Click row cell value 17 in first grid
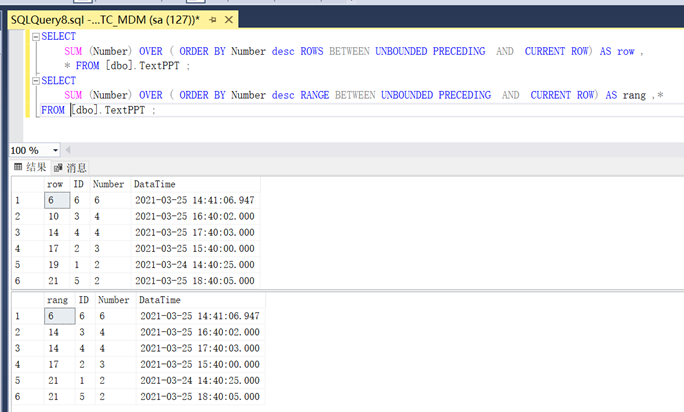 coord(57,249)
